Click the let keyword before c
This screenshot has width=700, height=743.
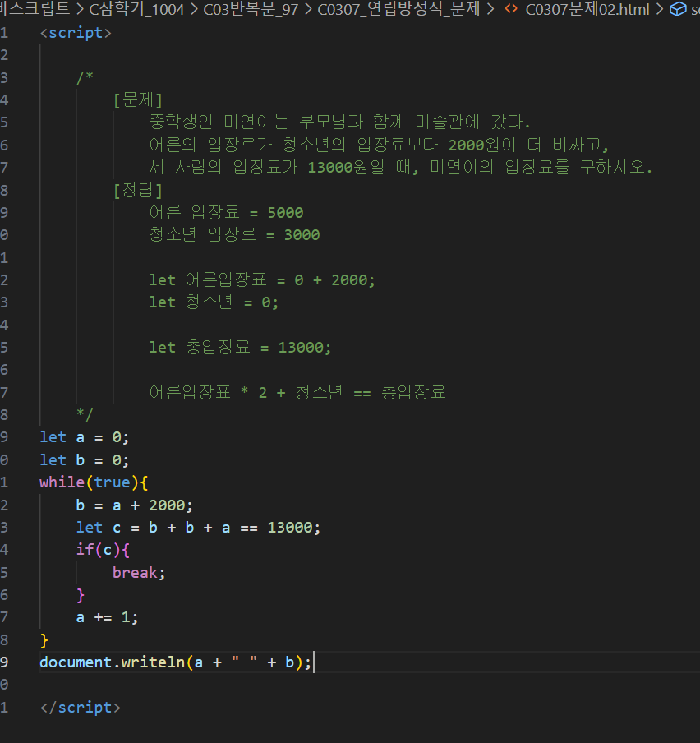point(89,528)
